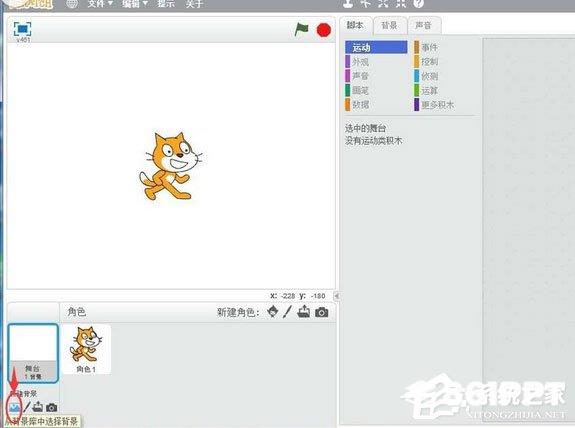Collapse stage with the small arrow toggle
Viewport: 575px width, 428px height.
(x=337, y=296)
